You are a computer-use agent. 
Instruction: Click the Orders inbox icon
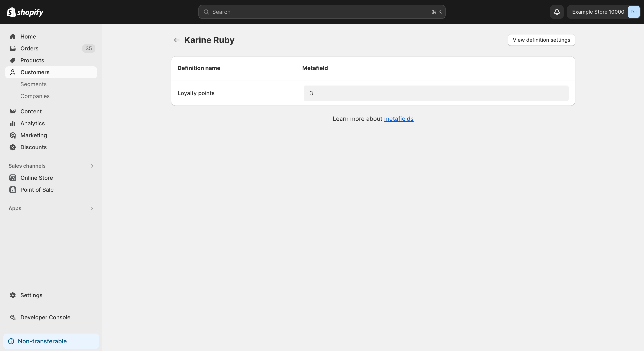pyautogui.click(x=13, y=49)
